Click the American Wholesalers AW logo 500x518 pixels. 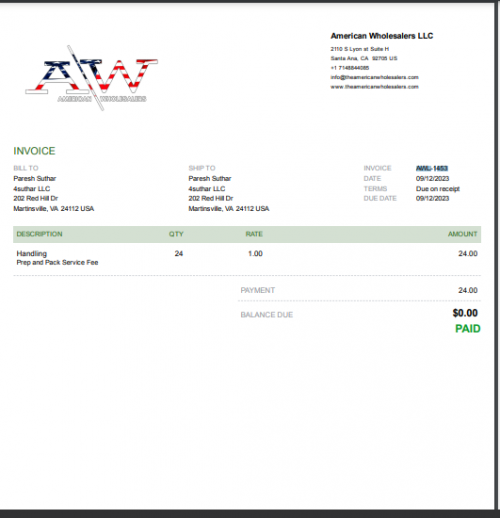click(x=91, y=78)
